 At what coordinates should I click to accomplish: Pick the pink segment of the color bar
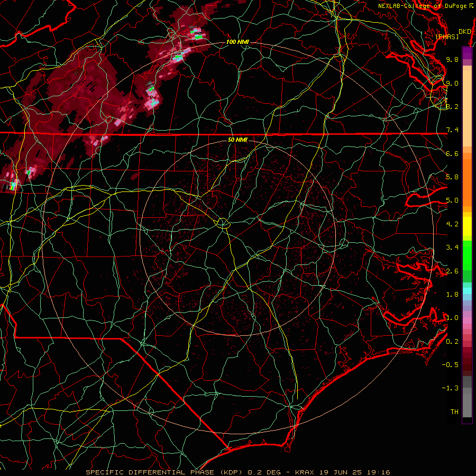(x=467, y=321)
